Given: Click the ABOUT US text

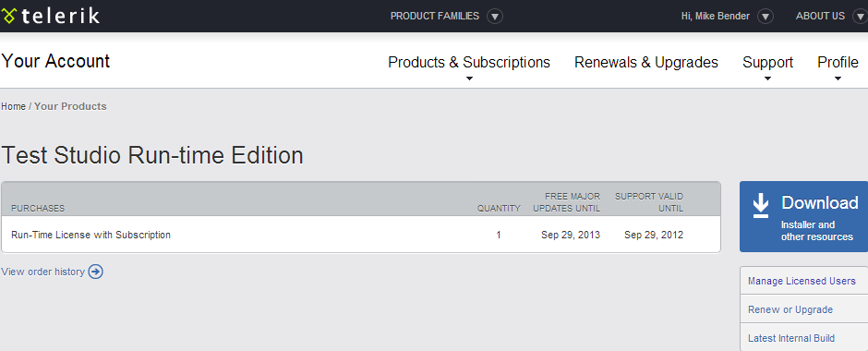Looking at the screenshot, I should click(820, 16).
